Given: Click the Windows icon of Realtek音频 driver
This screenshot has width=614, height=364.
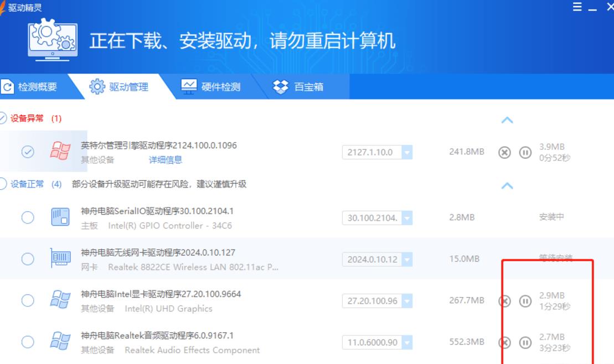Looking at the screenshot, I should (60, 341).
